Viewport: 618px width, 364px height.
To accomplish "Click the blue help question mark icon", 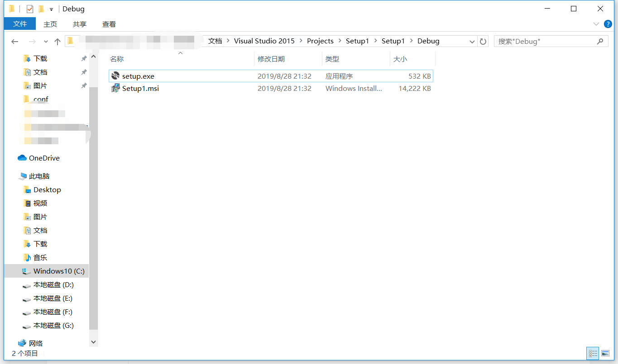I will point(608,24).
